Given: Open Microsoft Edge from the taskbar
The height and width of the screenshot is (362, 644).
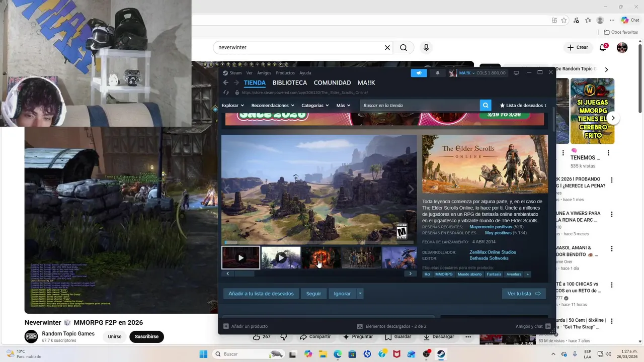Looking at the screenshot, I should (x=338, y=354).
